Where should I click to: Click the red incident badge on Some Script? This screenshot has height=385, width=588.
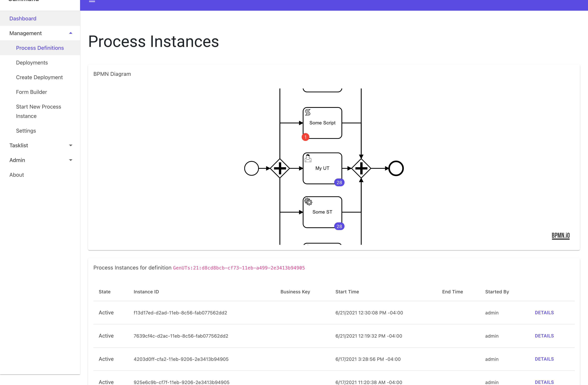coord(305,137)
